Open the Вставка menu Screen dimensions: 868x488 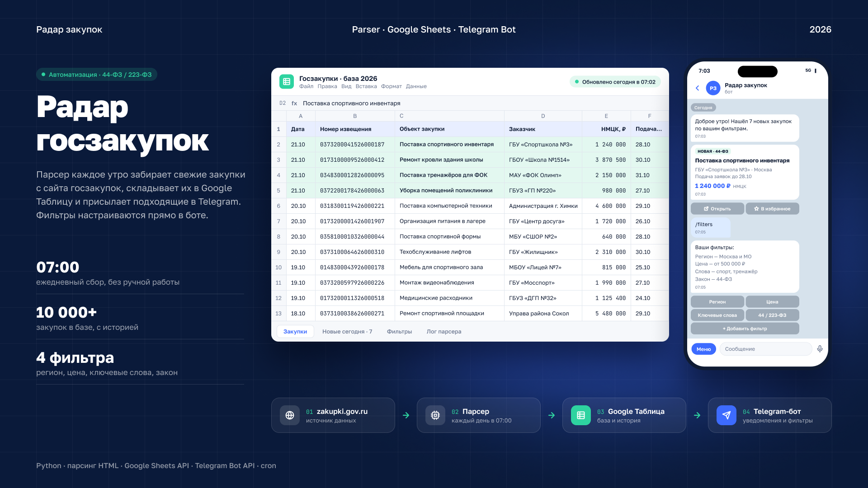pyautogui.click(x=366, y=86)
